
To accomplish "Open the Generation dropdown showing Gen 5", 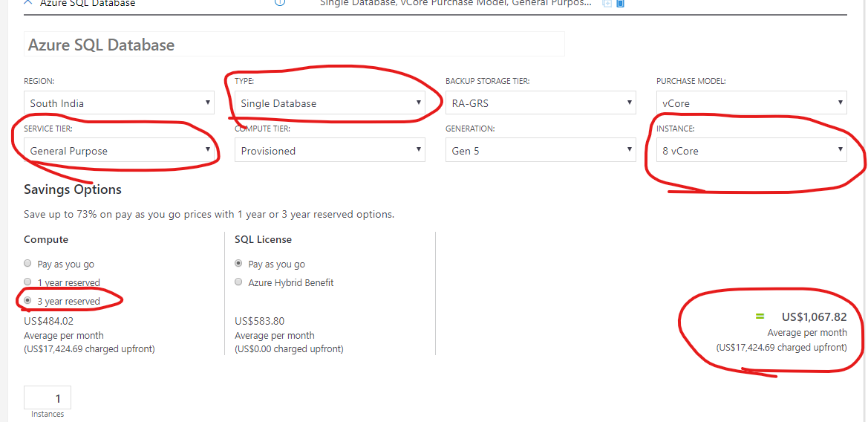I will coord(541,150).
